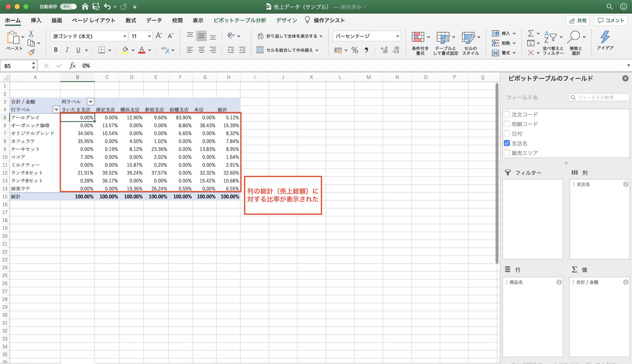
Task: Apply cell borders icon
Action: coord(101,50)
